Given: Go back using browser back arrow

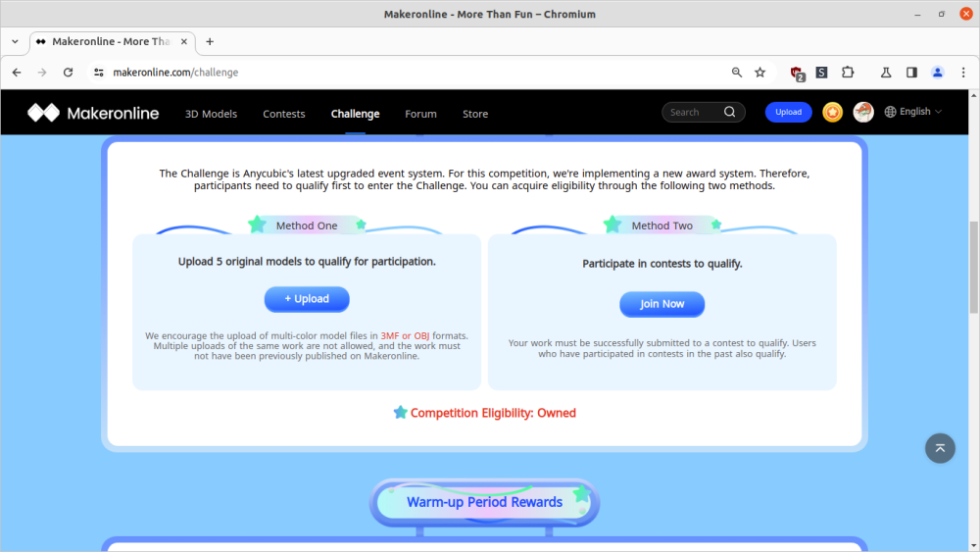Looking at the screenshot, I should [x=17, y=73].
